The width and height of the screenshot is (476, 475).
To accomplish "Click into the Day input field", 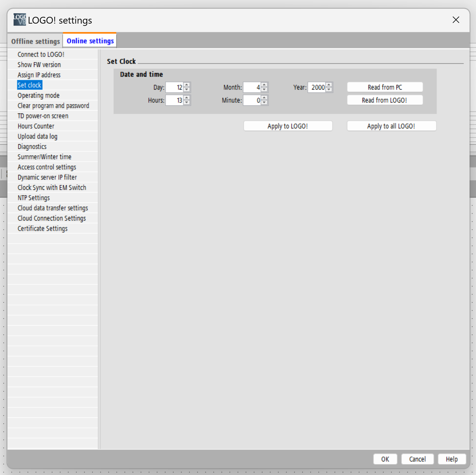I will coord(175,87).
